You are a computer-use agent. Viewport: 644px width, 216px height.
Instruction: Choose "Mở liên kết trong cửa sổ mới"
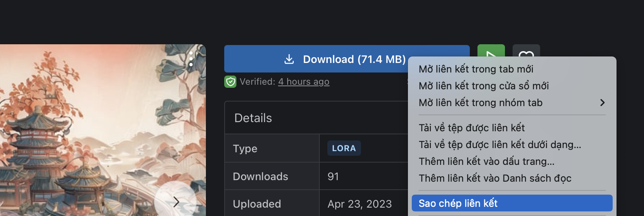[484, 86]
